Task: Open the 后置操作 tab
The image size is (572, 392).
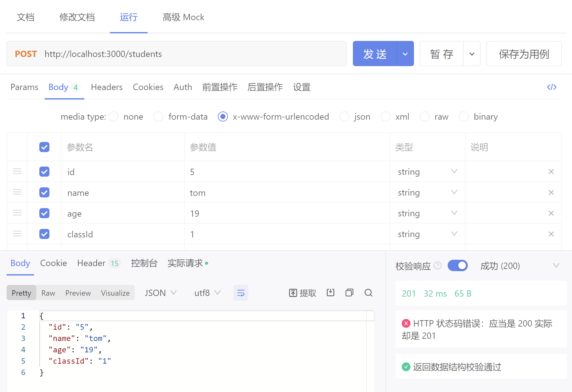Action: click(x=265, y=87)
